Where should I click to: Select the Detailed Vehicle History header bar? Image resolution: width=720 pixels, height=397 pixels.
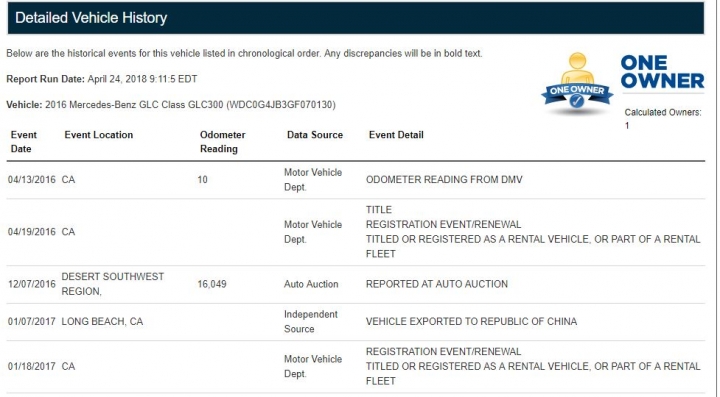(355, 18)
